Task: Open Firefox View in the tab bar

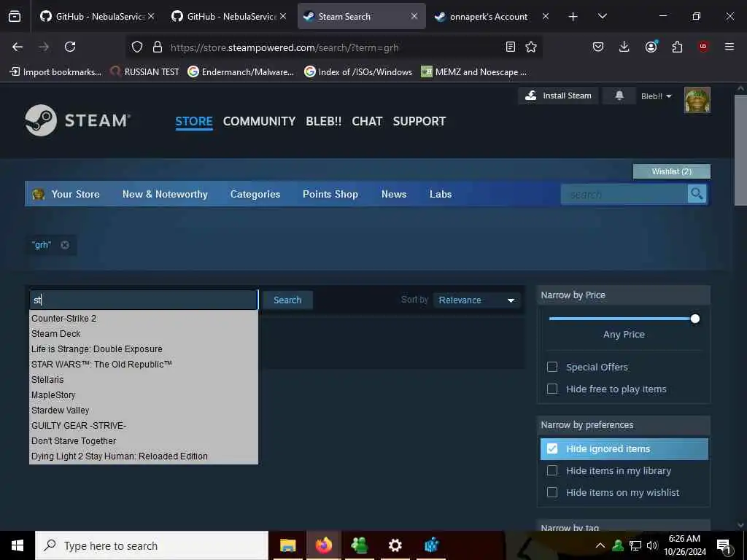Action: 15,17
